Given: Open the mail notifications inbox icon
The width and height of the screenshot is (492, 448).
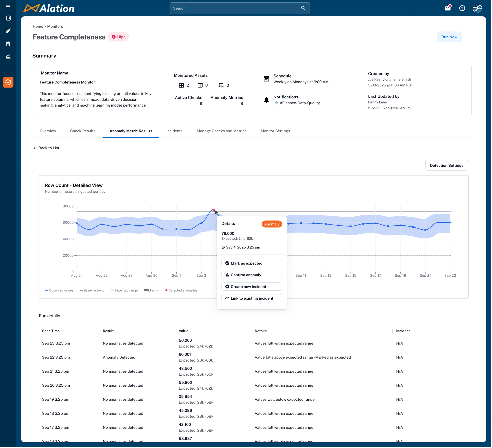Looking at the screenshot, I should click(x=447, y=8).
